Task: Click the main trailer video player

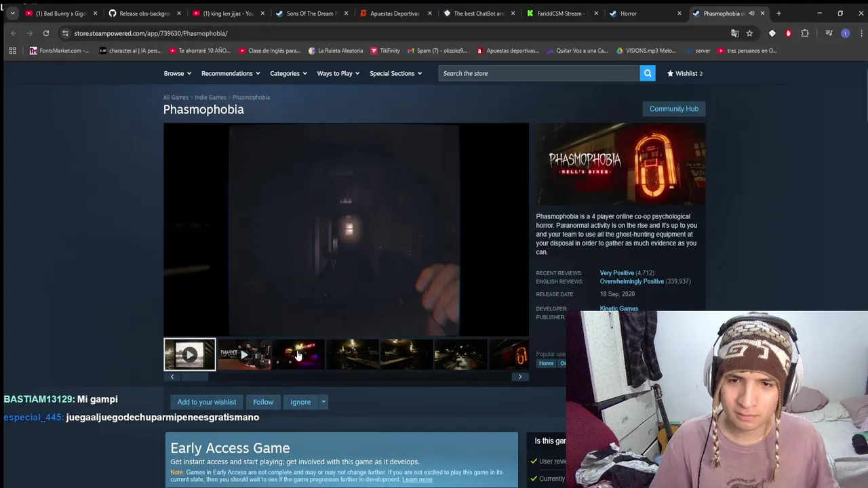Action: coord(346,229)
